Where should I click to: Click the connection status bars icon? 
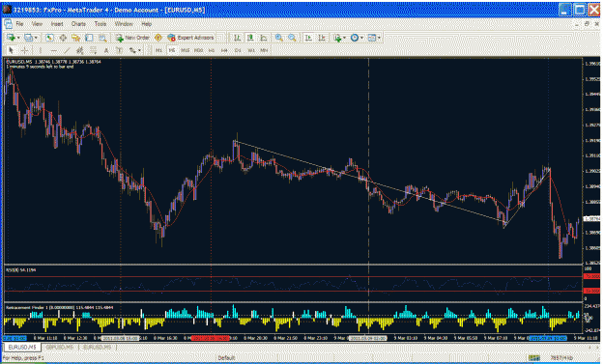[533, 358]
